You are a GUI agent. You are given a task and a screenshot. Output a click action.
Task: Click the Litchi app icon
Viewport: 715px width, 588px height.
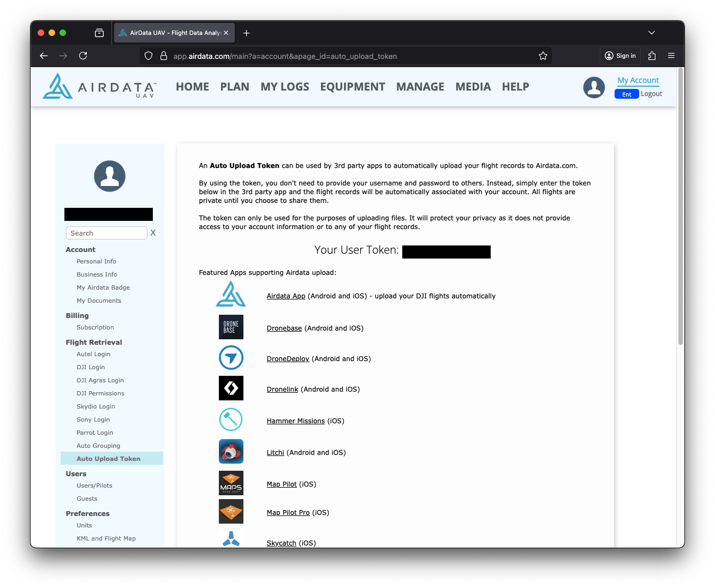point(231,452)
